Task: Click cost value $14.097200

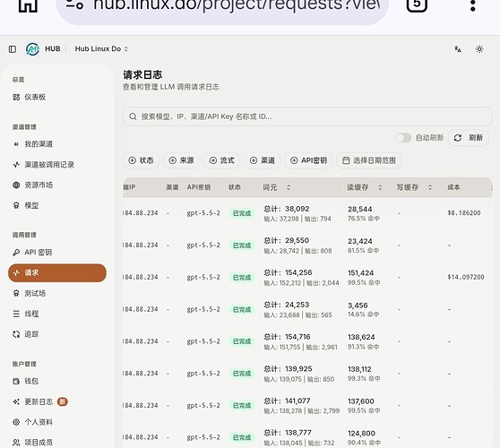Action: pyautogui.click(x=466, y=277)
